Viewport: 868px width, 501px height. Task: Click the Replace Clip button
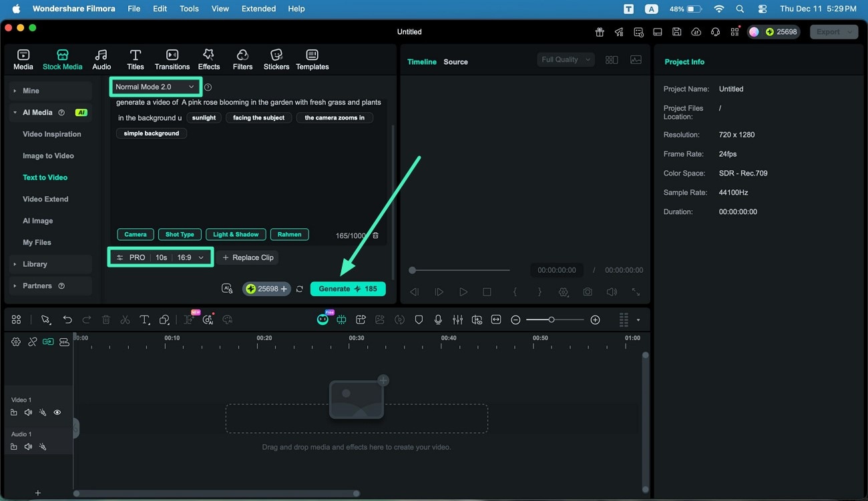pos(247,258)
